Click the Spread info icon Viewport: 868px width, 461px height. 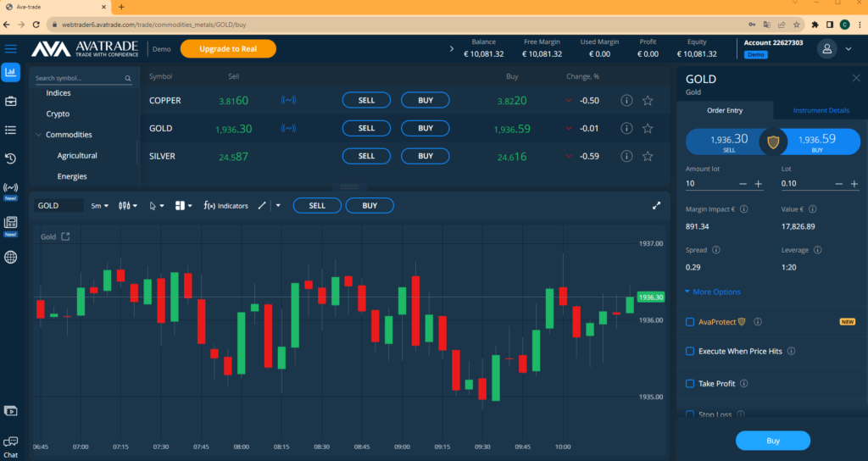click(715, 250)
